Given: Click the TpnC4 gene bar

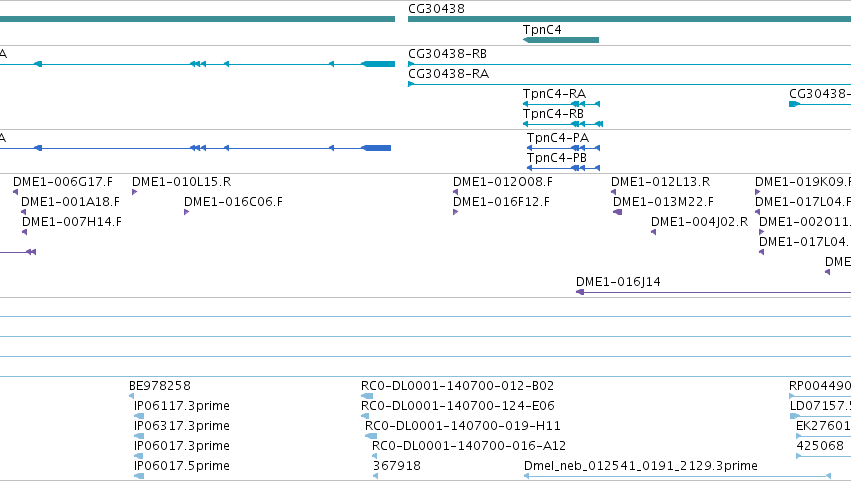Looking at the screenshot, I should click(561, 40).
